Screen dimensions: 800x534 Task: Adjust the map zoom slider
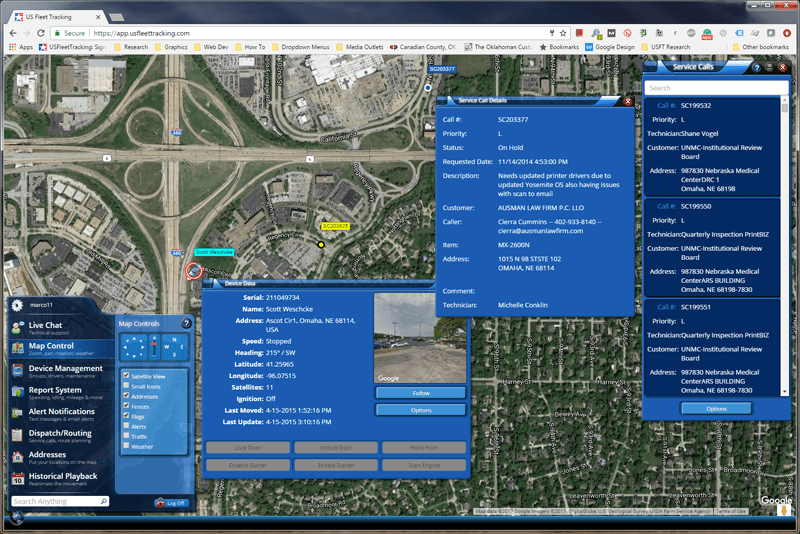coord(154,347)
